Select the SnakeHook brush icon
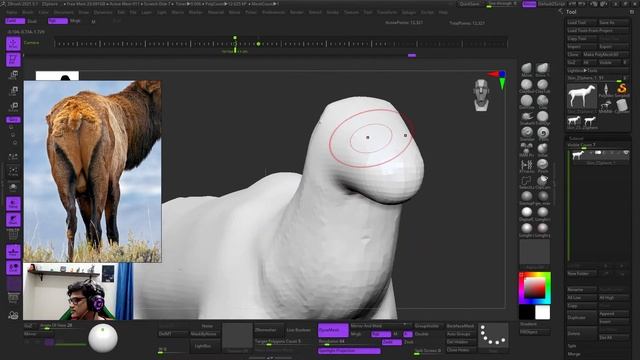This screenshot has width=640, height=360. pyautogui.click(x=527, y=117)
